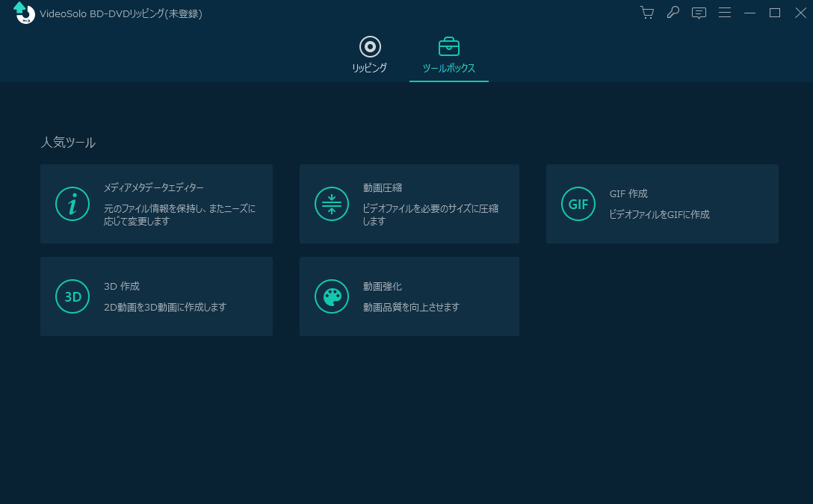Image resolution: width=813 pixels, height=504 pixels.
Task: Select the ツールボックス tab label
Action: [x=449, y=68]
